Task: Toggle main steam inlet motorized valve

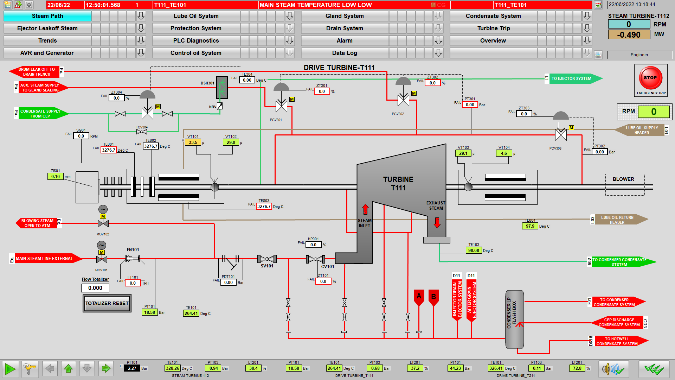Action: click(102, 259)
